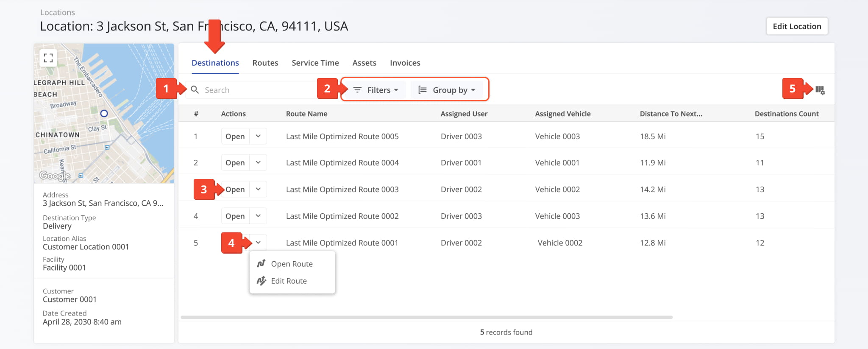Collapse actions chevron for Route 0001
The image size is (868, 349).
258,243
